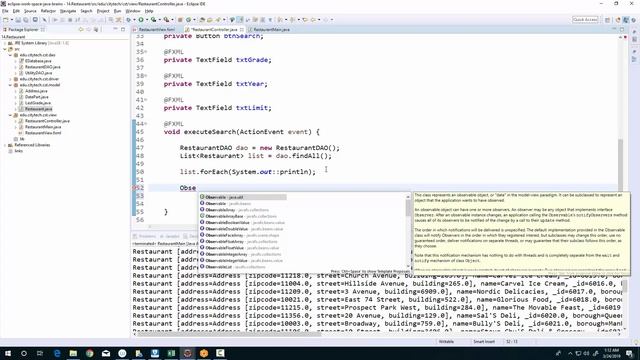
Task: Open the Debug button dropdown arrow
Action: pyautogui.click(x=134, y=20)
